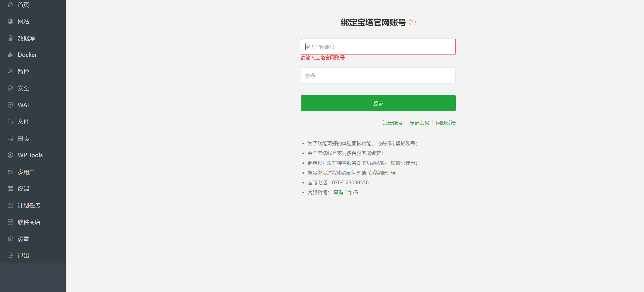The image size is (644, 292).
Task: Click the globe icon beside 网站
Action: pos(10,21)
